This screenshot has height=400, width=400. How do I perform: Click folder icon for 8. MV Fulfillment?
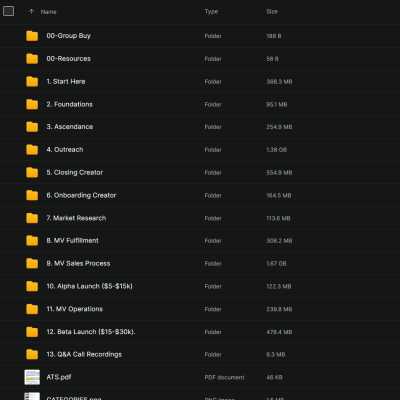32,241
